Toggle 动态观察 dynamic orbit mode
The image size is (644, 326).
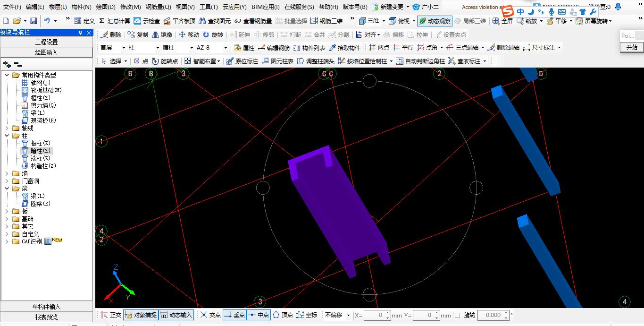point(435,21)
